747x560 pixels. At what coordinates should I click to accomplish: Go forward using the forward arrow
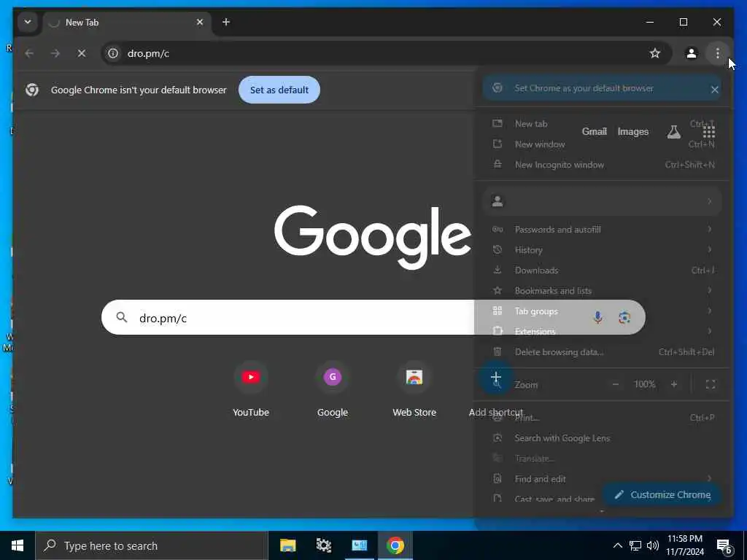[55, 53]
